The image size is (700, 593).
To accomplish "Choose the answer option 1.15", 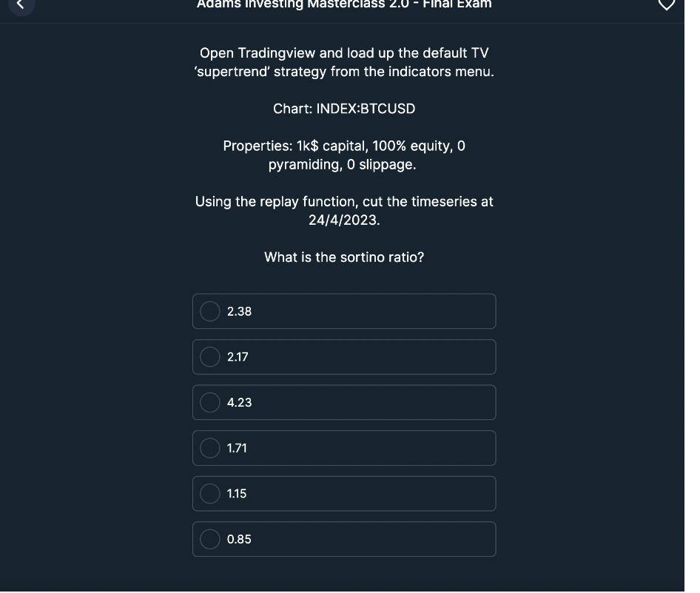I will [x=344, y=493].
